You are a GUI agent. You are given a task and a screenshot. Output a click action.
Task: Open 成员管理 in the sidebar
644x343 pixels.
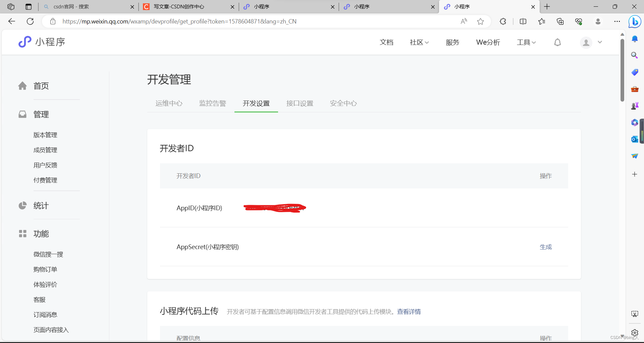coord(45,150)
